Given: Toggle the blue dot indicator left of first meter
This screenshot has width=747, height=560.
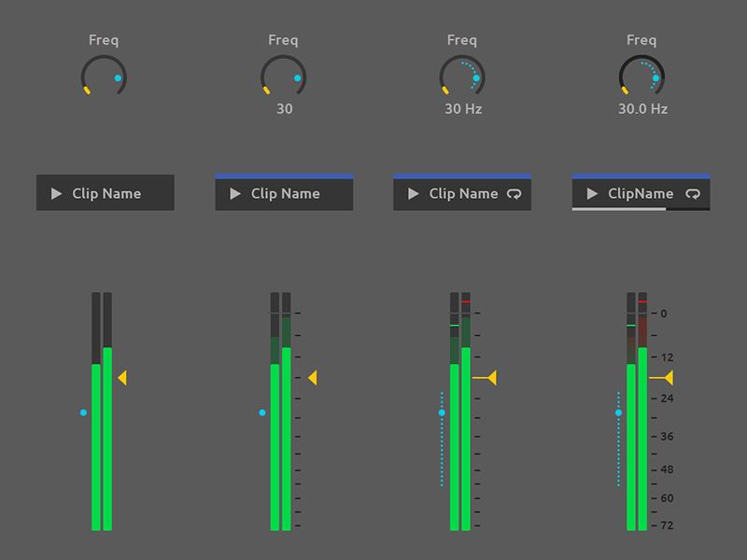Looking at the screenshot, I should [x=82, y=412].
